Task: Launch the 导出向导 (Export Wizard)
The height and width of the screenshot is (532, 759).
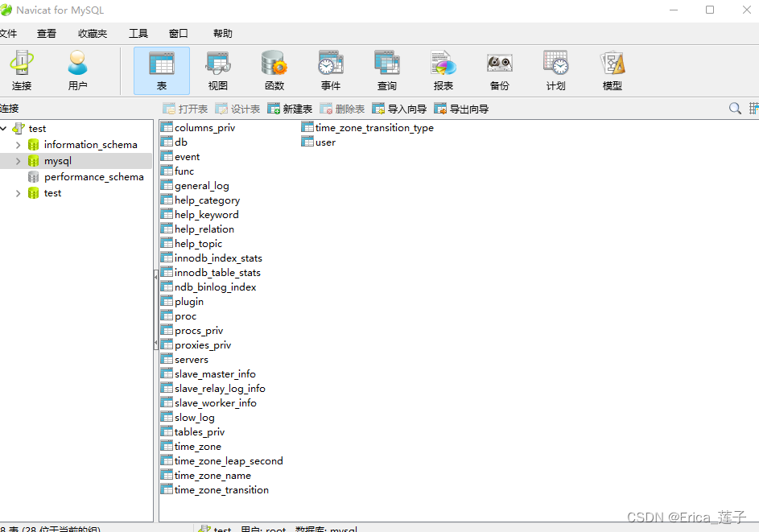Action: (x=461, y=109)
